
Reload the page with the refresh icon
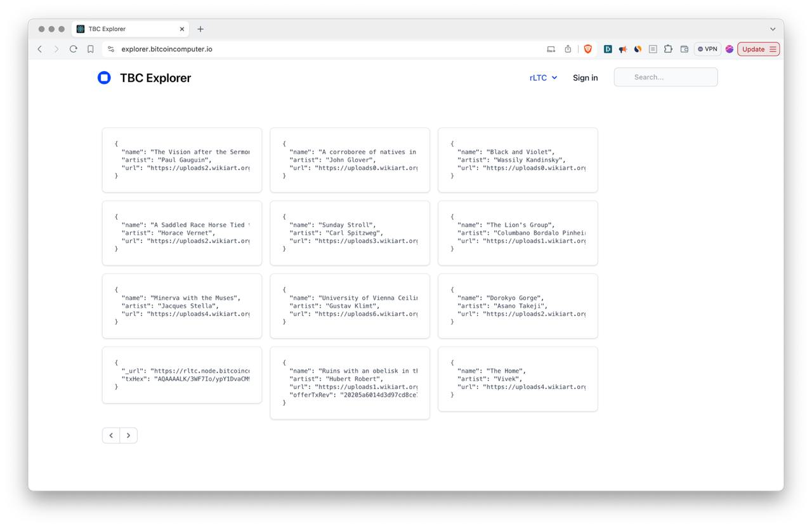74,49
